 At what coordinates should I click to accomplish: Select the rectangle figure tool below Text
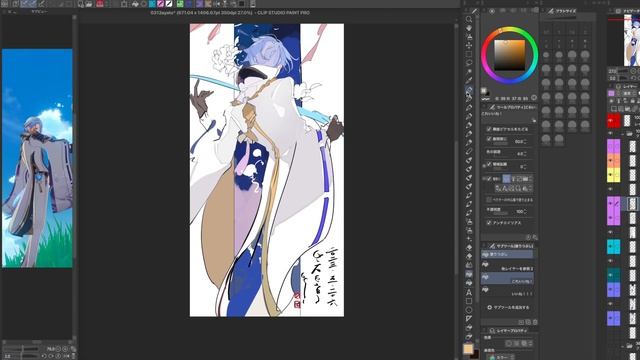469,301
